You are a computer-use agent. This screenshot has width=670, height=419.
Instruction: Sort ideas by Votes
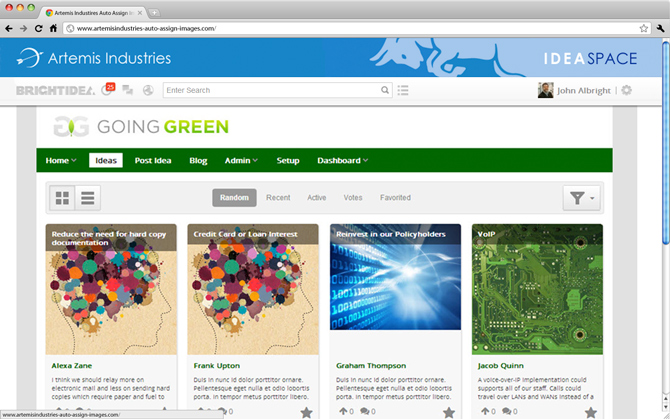[x=353, y=198]
